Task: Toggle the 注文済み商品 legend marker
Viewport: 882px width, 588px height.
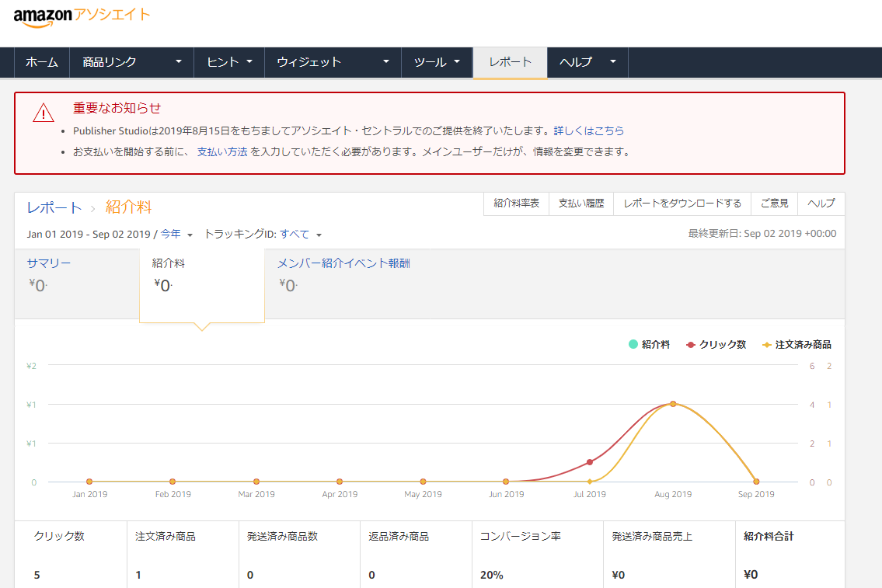Action: 766,345
